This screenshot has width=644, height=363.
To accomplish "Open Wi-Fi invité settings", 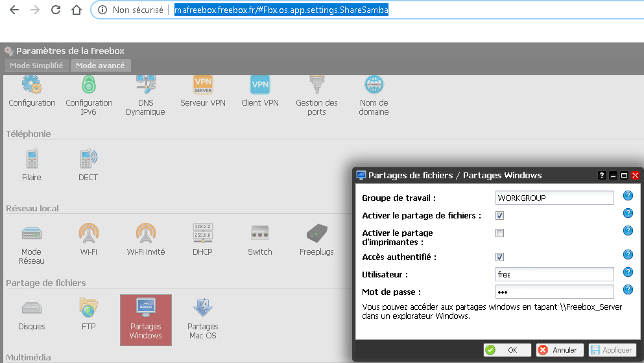I will pyautogui.click(x=146, y=239).
